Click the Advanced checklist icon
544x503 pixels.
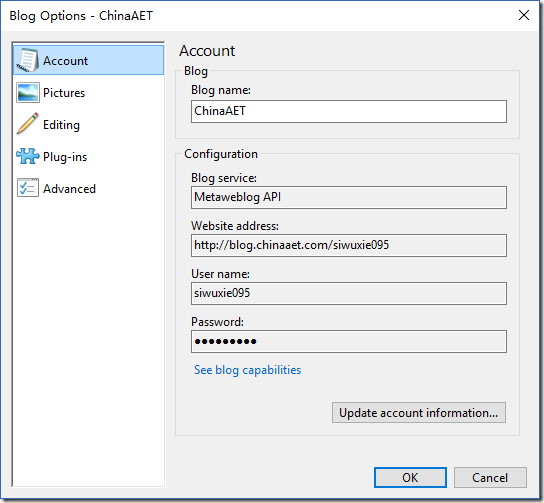pyautogui.click(x=28, y=188)
